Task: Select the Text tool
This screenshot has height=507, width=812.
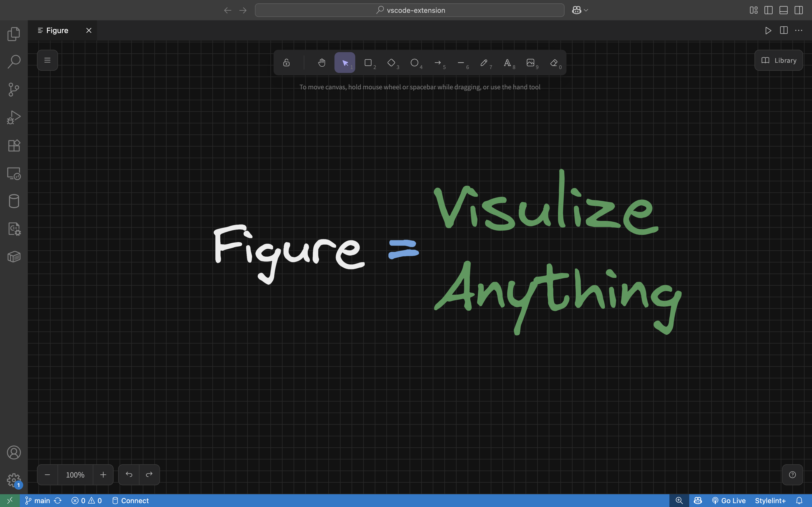Action: (507, 63)
